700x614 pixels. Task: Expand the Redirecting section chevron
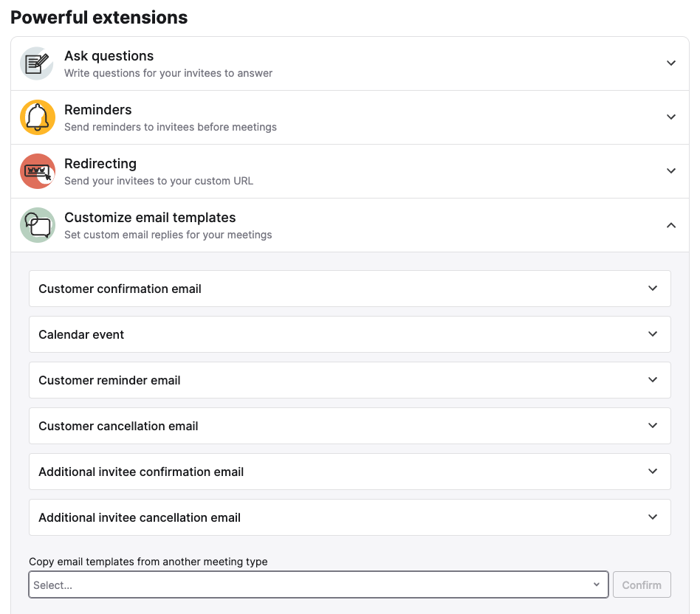[x=670, y=171]
